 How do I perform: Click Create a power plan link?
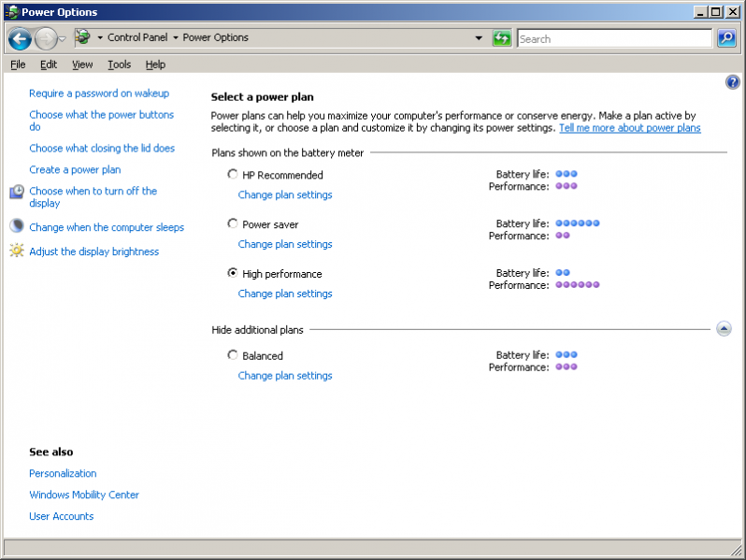tap(75, 169)
